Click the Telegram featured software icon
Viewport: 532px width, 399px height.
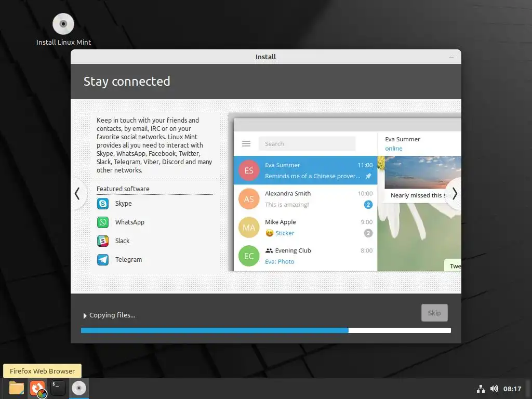click(103, 260)
